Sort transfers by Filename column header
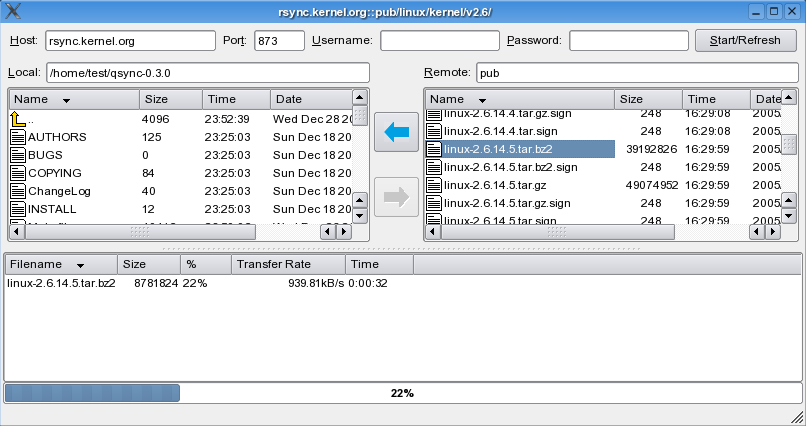 [x=61, y=264]
